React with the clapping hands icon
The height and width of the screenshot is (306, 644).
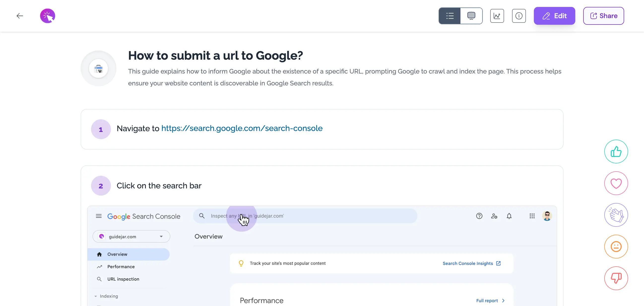pos(616,215)
